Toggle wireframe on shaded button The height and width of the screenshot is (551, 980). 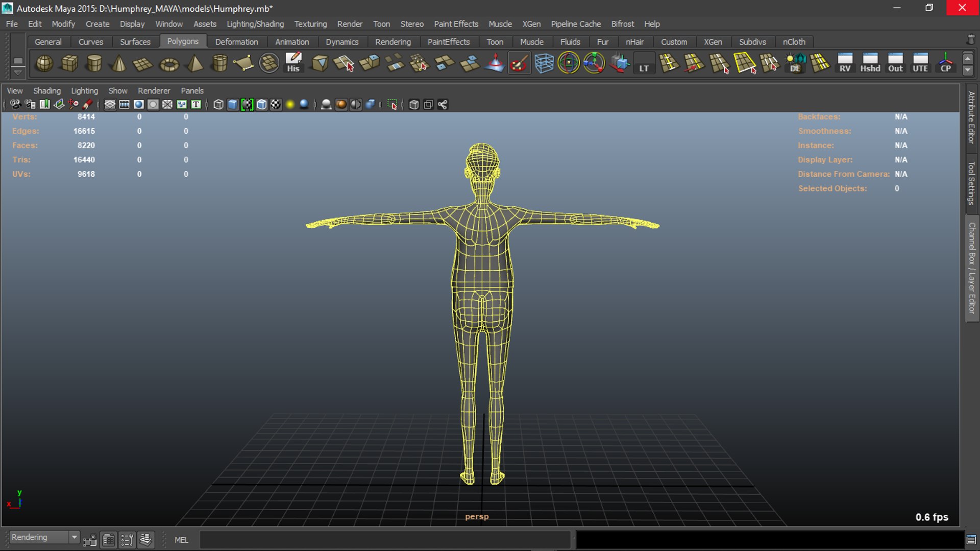(261, 105)
